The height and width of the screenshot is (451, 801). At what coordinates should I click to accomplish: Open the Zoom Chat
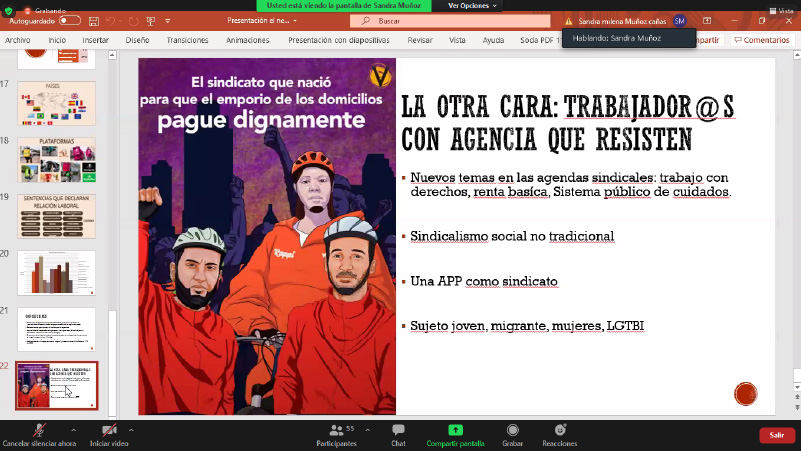[x=398, y=436]
